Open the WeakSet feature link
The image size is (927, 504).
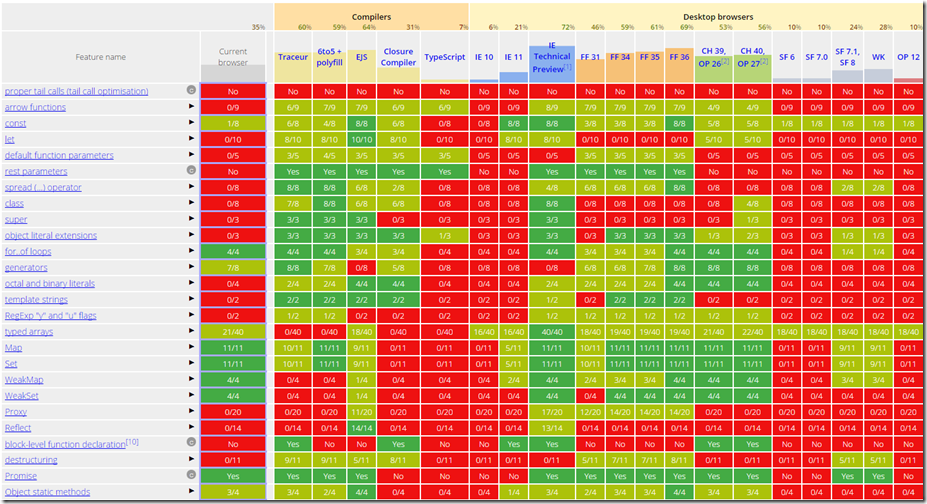(x=21, y=395)
